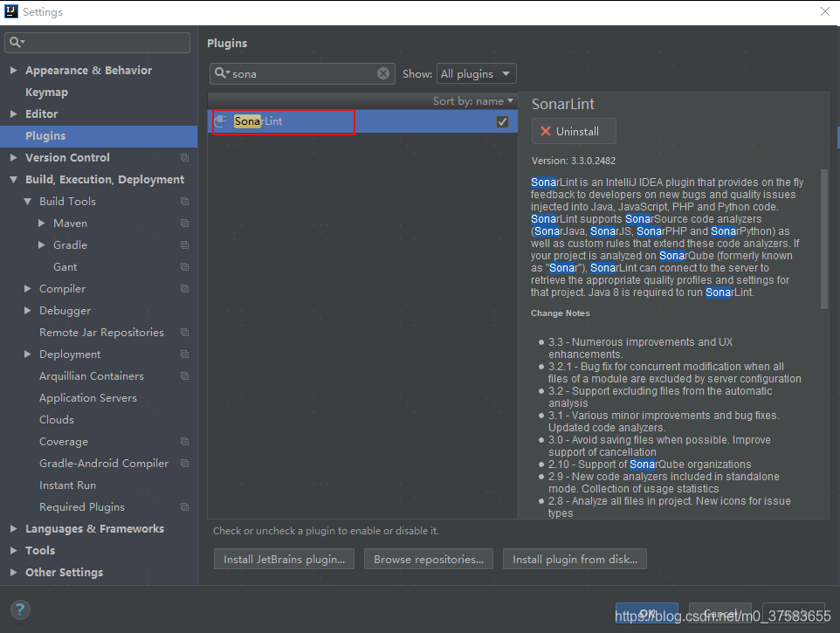Click the SonarLint plugin icon

[221, 121]
